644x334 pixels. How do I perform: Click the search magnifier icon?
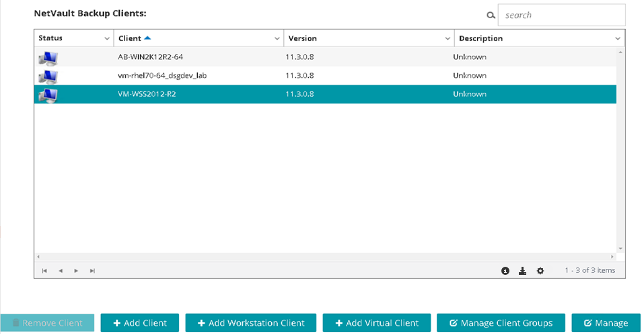[491, 15]
